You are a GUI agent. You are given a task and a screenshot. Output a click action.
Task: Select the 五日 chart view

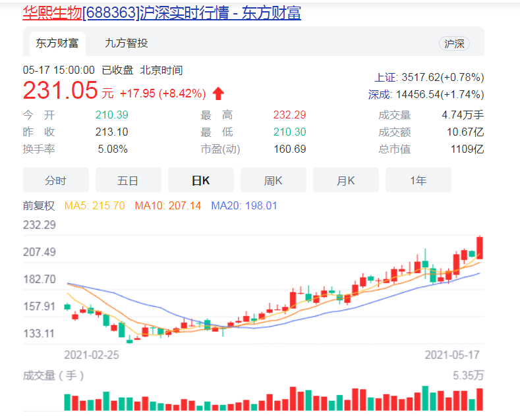point(129,180)
